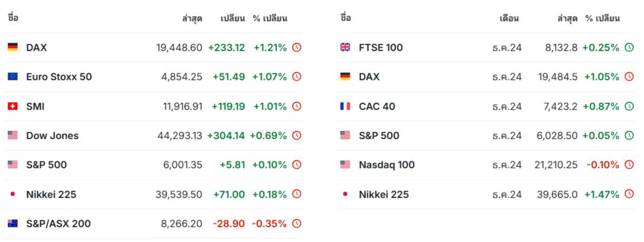Click the Australian flag beside S&P/ASX 200
The image size is (644, 242).
13,224
